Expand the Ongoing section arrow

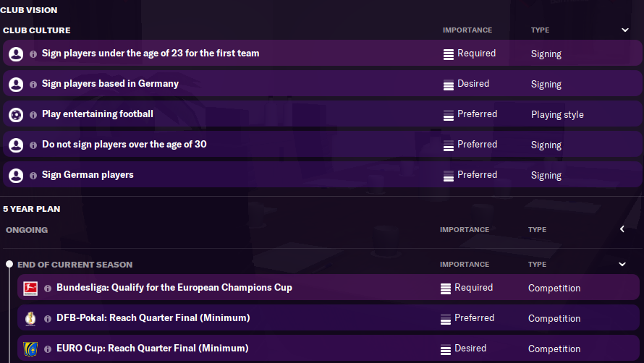[x=622, y=229]
